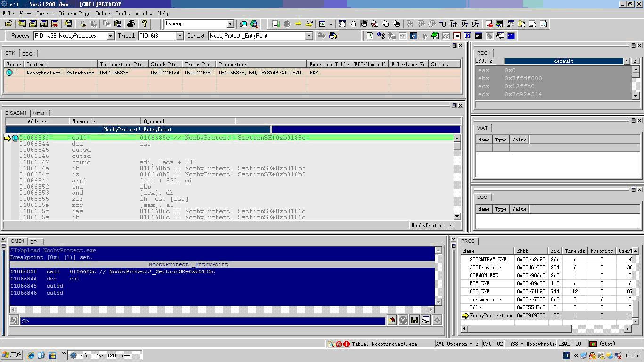Toggle the F button in register panel
Screen dimensions: 644x362
click(635, 61)
